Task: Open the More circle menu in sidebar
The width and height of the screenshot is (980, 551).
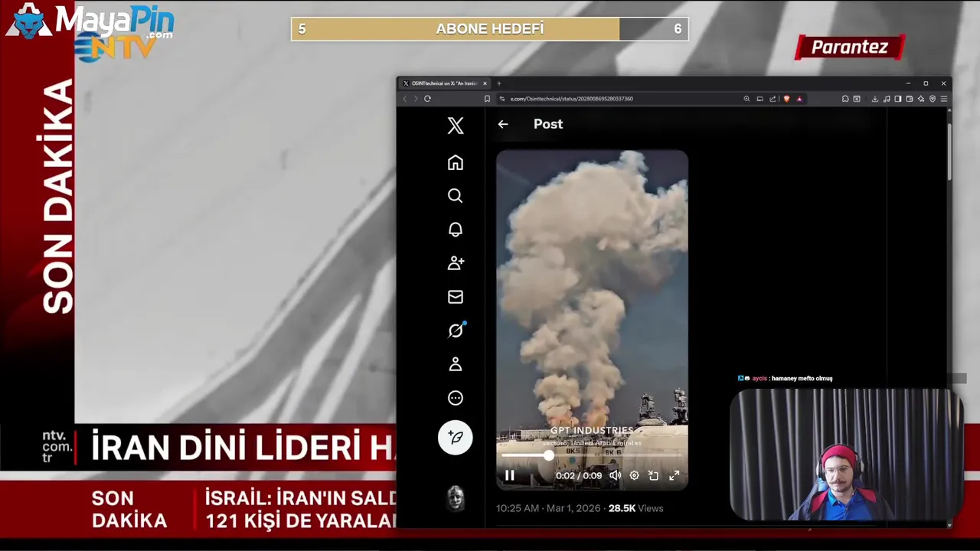Action: [x=456, y=398]
